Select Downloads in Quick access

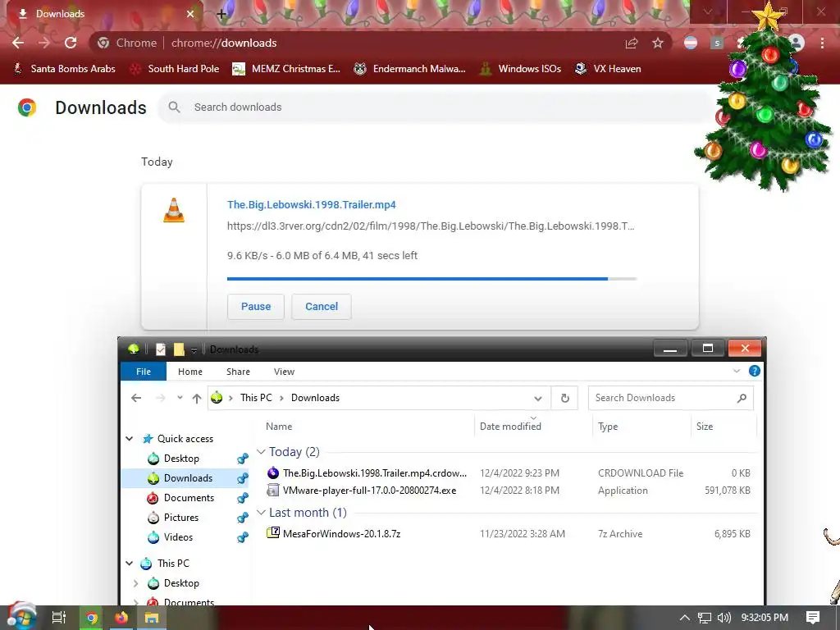(188, 478)
